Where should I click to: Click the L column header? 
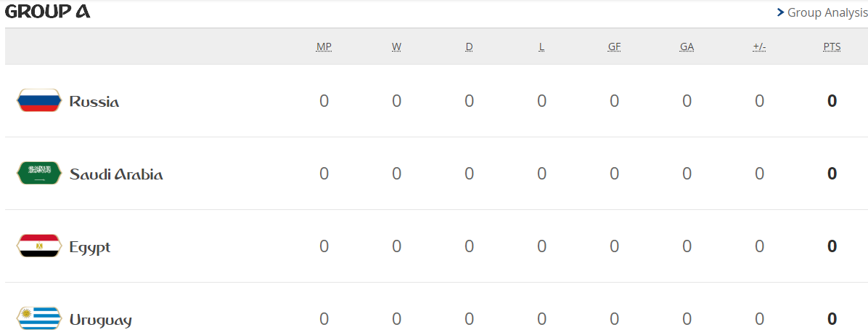[x=541, y=47]
